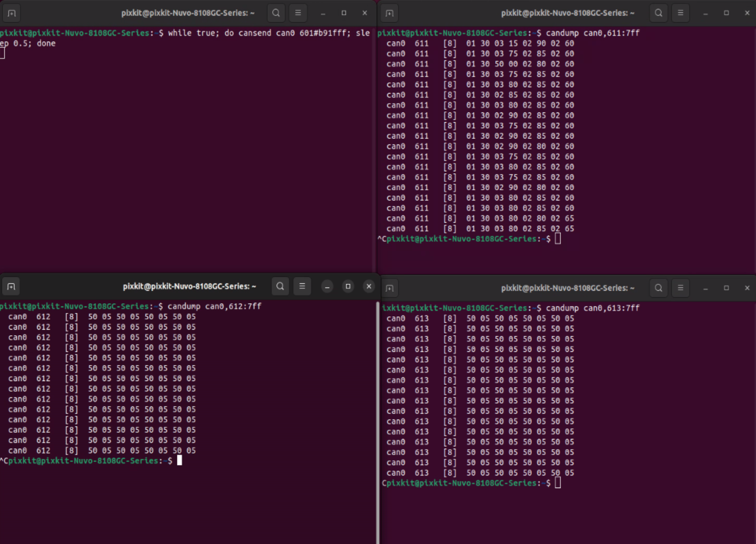Viewport: 756px width, 544px height.
Task: Click the 'candump can0,612:7ff' command text
Action: 214,306
